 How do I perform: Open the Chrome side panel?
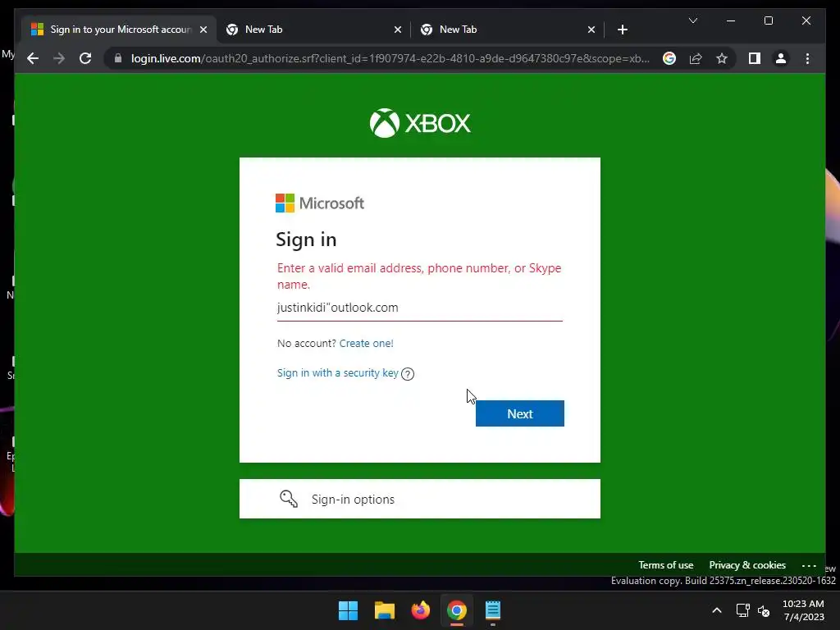coord(755,58)
